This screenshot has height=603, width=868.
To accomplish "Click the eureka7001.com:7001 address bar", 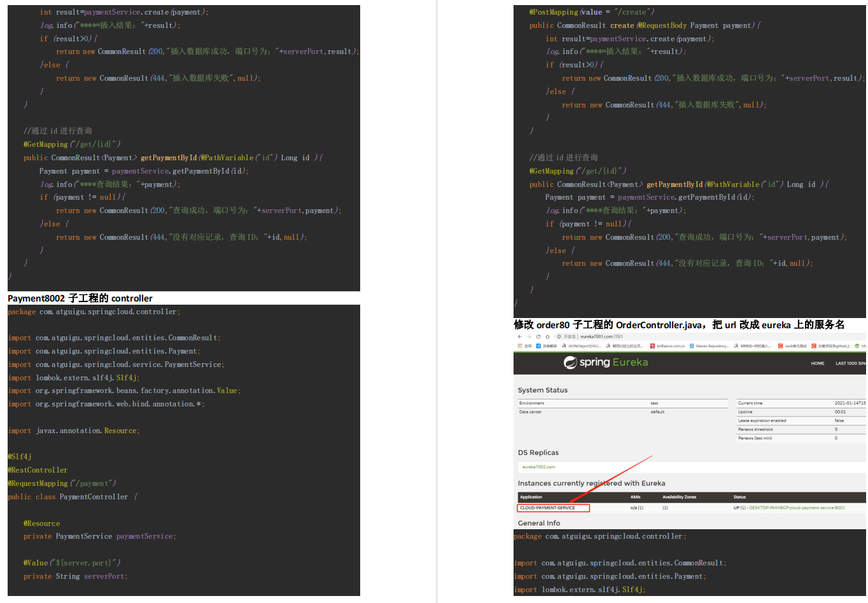I will click(602, 336).
